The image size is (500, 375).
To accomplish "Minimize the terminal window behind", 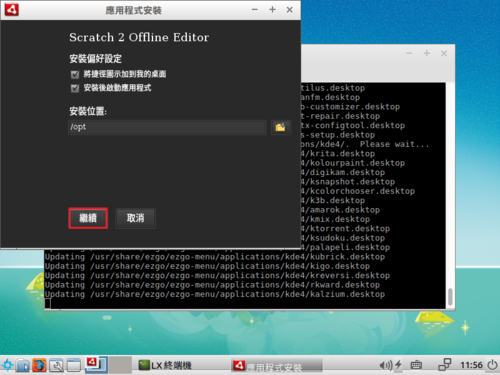I will 409,53.
